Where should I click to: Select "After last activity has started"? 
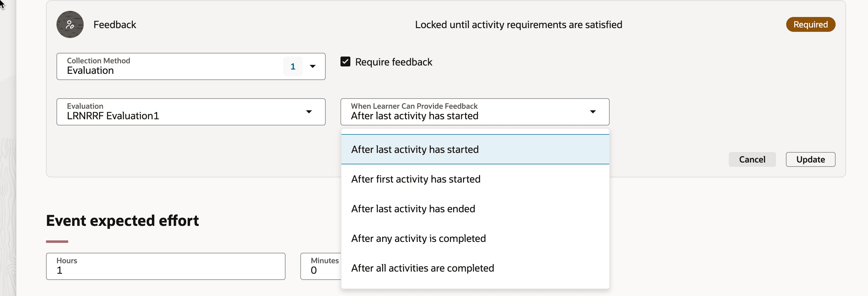(415, 149)
